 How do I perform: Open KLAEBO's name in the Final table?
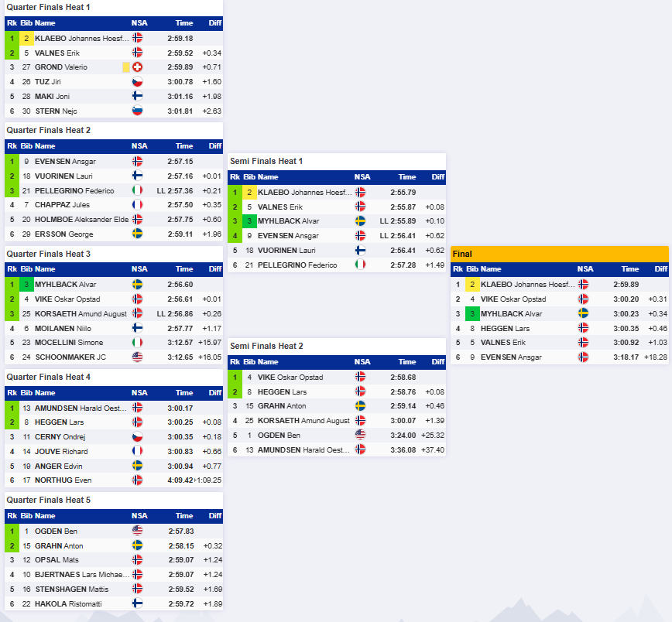pos(524,285)
